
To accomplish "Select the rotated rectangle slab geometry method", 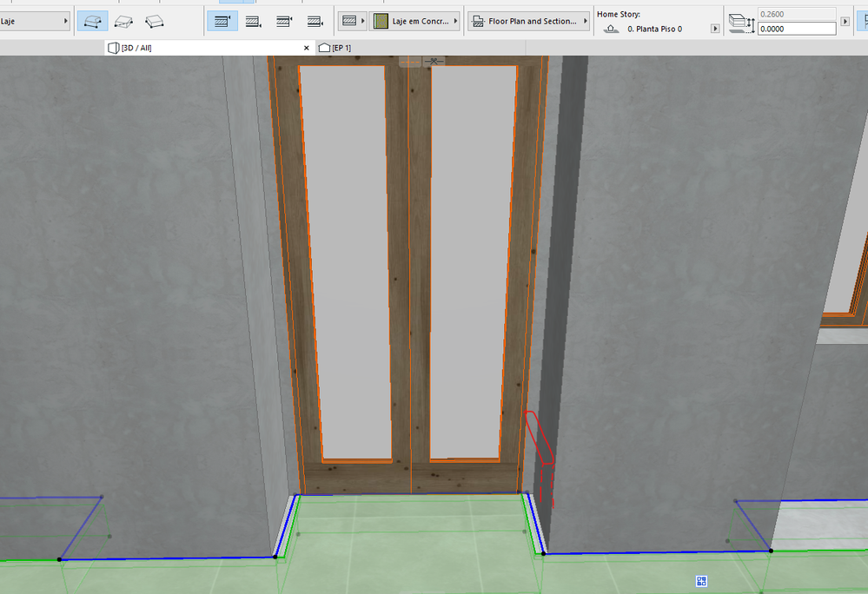I will (155, 21).
